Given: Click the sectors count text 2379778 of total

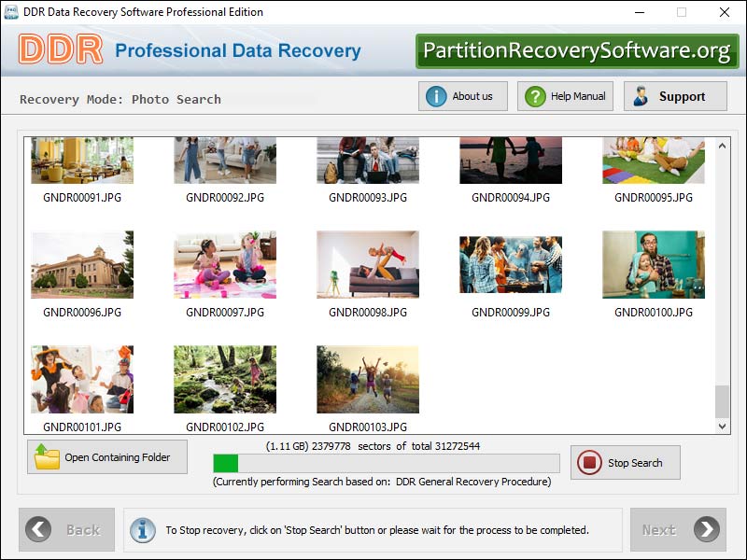Looking at the screenshot, I should [373, 446].
